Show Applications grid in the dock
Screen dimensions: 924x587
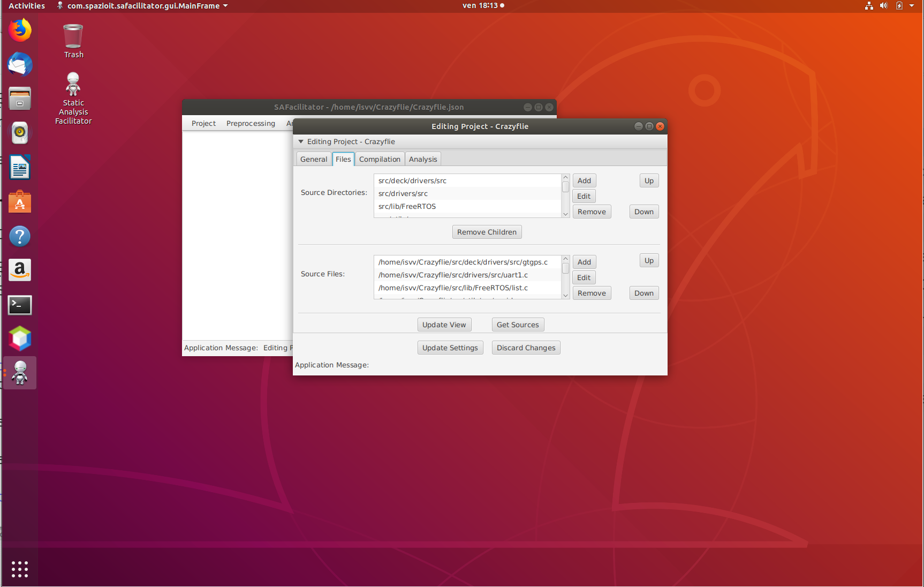[x=20, y=569]
